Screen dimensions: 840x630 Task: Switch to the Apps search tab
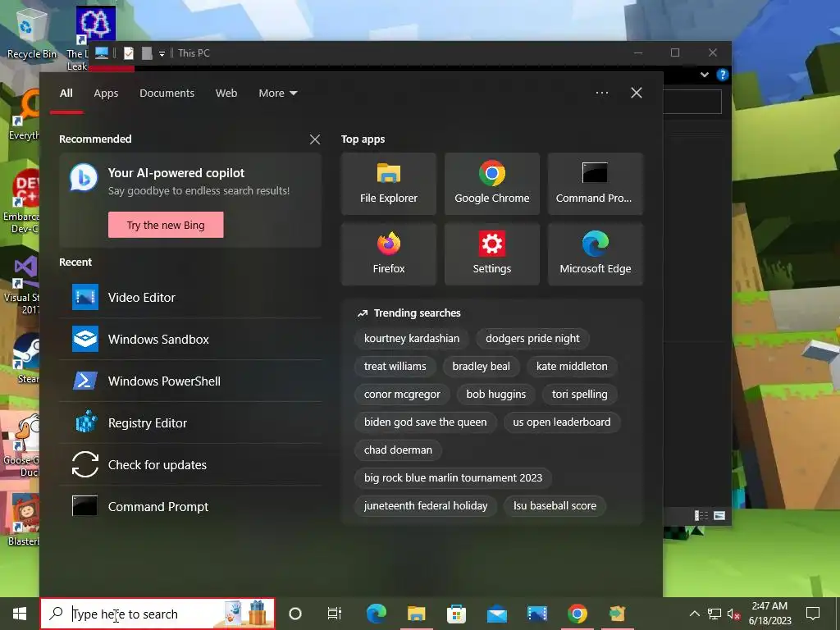point(106,93)
